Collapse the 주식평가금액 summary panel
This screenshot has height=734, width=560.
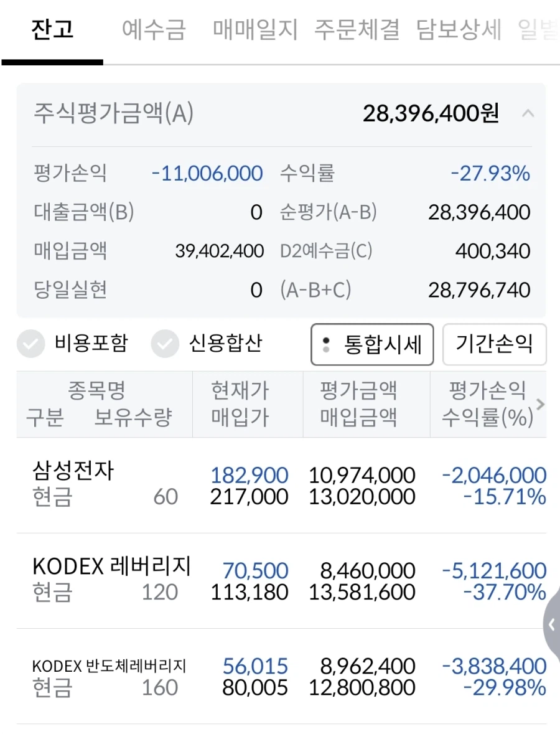click(528, 113)
